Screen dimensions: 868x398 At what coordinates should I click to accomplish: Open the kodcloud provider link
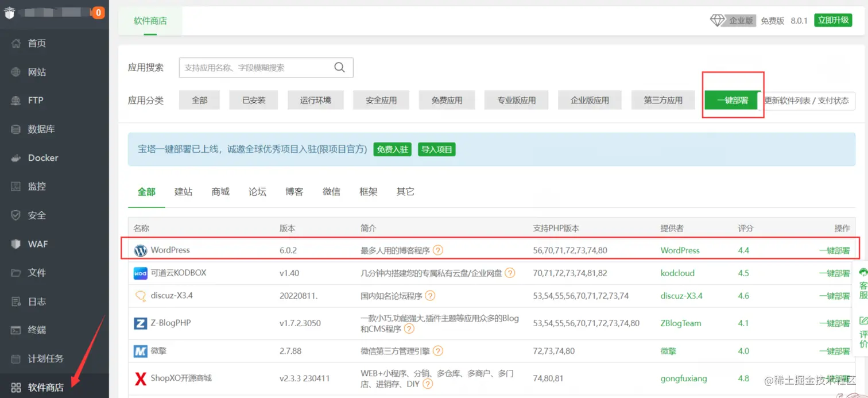(677, 273)
